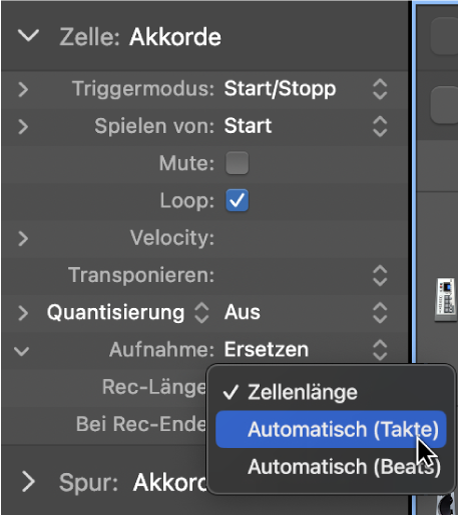This screenshot has width=458, height=516.
Task: Open the Triggermodus Start/Stopp popup arrows
Action: click(x=380, y=89)
